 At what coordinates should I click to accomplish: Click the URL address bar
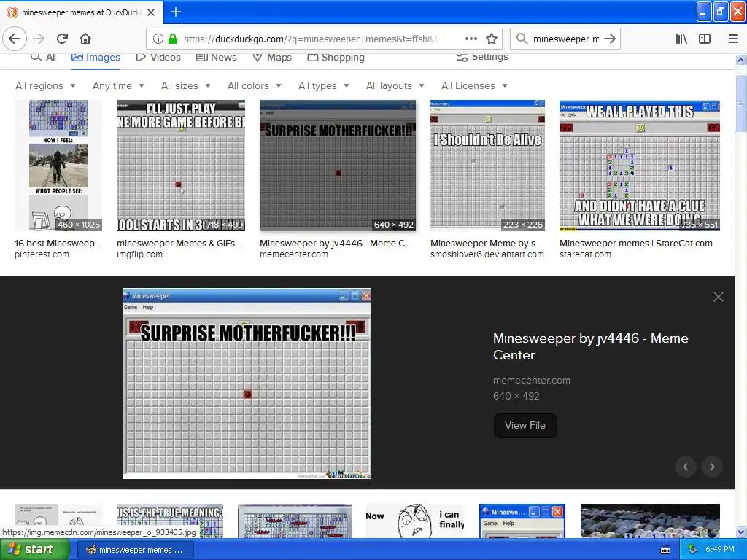point(311,39)
